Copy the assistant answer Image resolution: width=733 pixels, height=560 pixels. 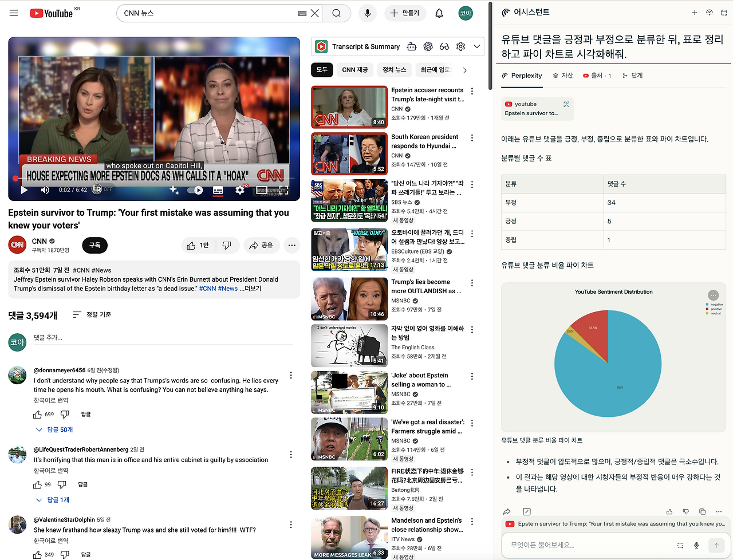(x=702, y=511)
